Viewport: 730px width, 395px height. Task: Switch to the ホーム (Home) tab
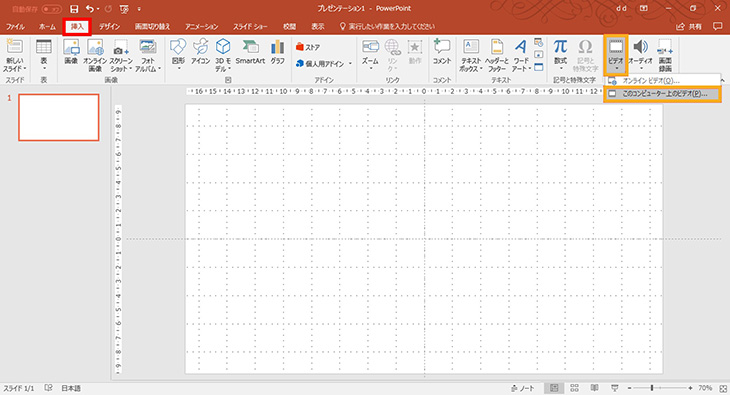pyautogui.click(x=47, y=27)
